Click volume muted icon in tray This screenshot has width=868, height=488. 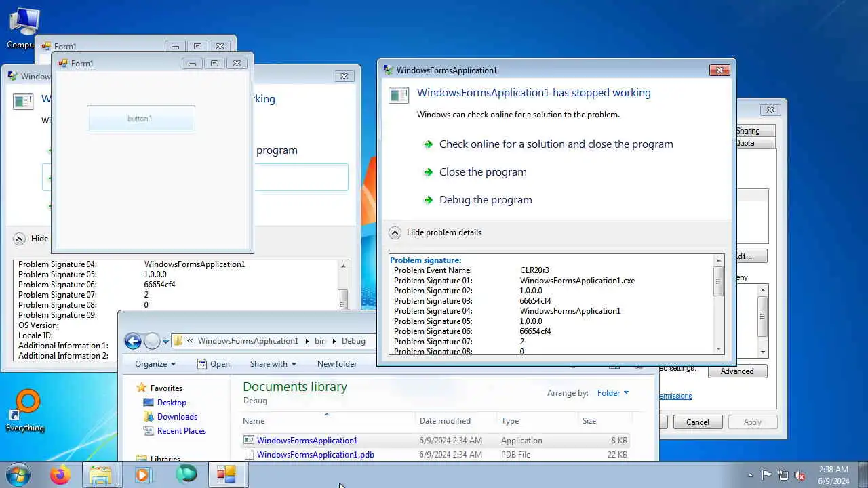(x=800, y=476)
